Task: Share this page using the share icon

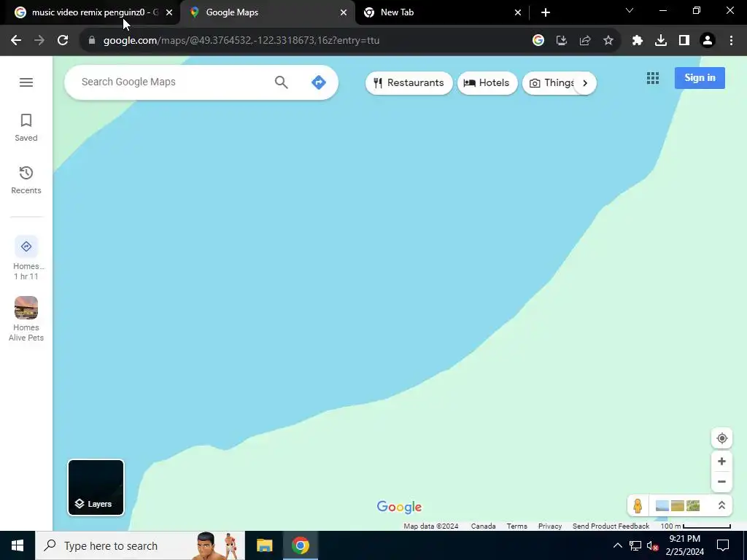Action: (x=585, y=41)
